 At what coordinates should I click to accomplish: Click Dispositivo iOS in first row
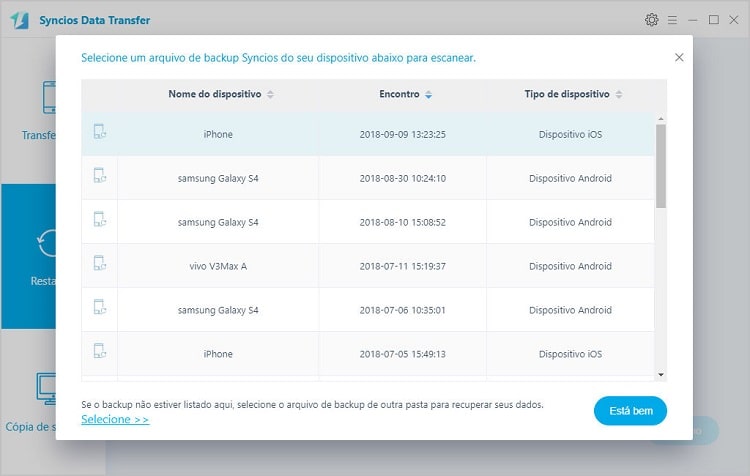pyautogui.click(x=570, y=134)
